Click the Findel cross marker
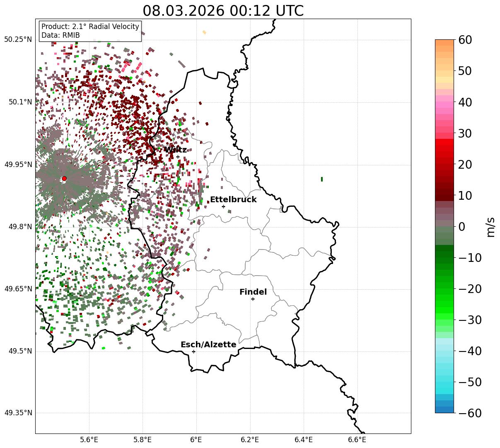This screenshot has width=500, height=448. click(253, 299)
